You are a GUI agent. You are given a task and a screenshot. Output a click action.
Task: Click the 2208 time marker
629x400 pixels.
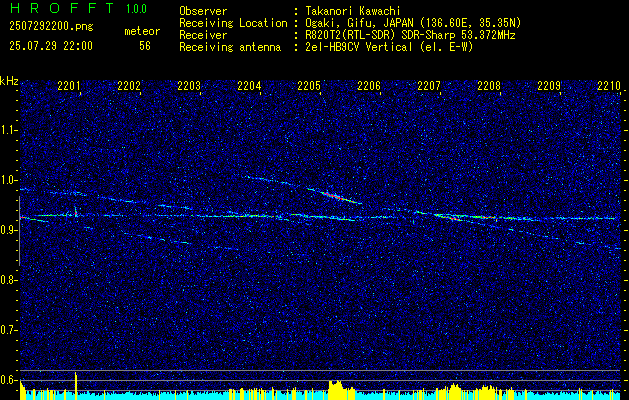pyautogui.click(x=489, y=85)
